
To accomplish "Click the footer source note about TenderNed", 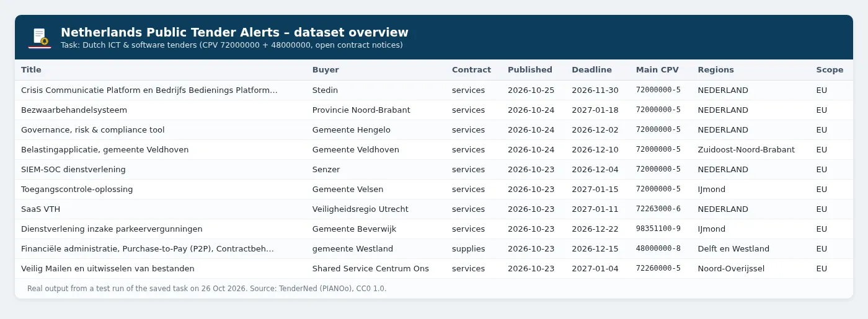I will [206, 289].
